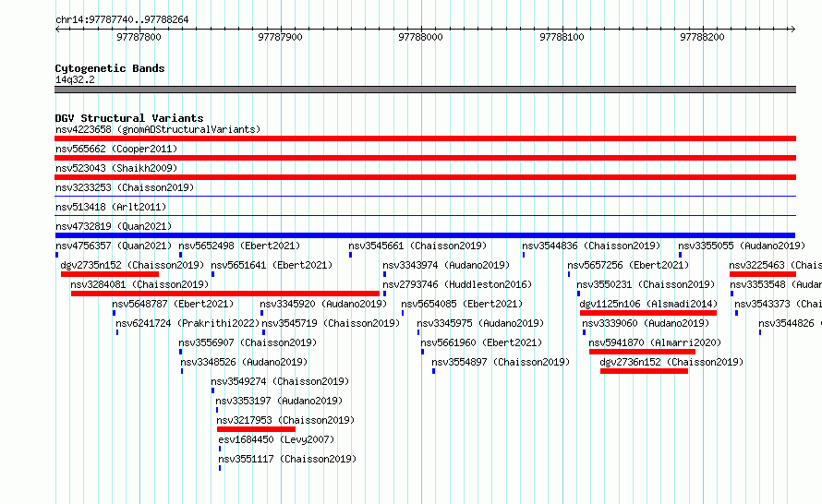Open dgv1125n106 (Alsmadi2014) variant label

(649, 304)
